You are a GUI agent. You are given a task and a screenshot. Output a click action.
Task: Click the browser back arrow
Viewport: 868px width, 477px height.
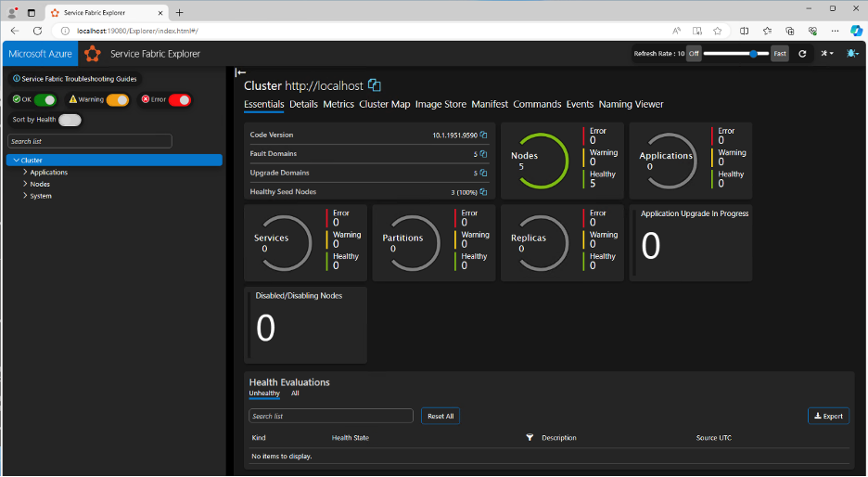tap(15, 31)
